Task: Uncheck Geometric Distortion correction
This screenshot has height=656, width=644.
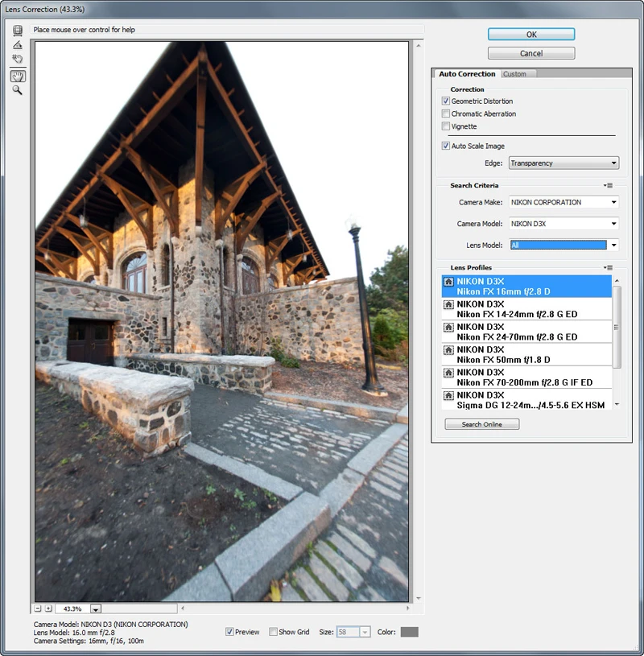Action: tap(446, 101)
